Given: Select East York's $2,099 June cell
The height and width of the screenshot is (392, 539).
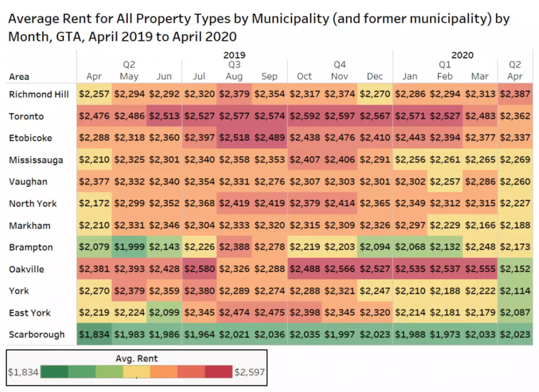Looking at the screenshot, I should tap(164, 313).
